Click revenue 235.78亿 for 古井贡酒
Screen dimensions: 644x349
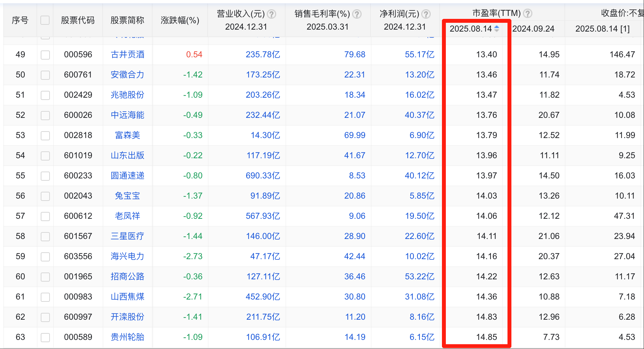[x=263, y=54]
